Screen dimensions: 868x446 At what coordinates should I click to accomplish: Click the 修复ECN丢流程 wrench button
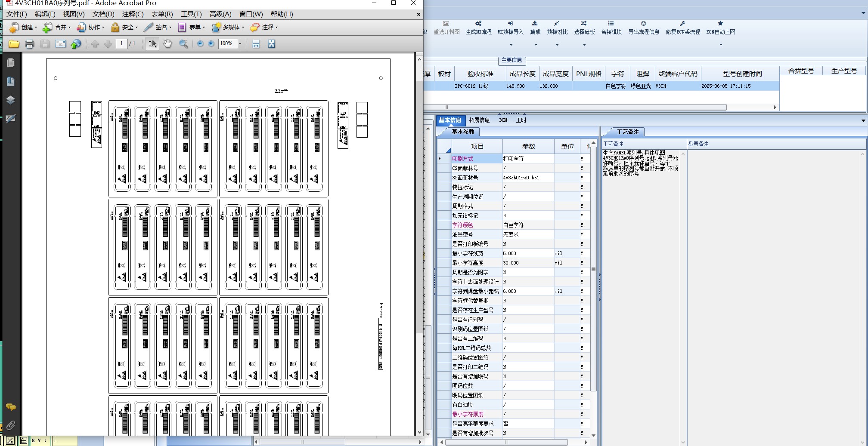(x=683, y=28)
